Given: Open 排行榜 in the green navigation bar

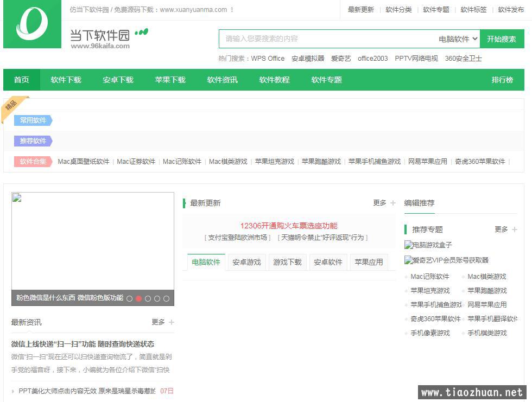Looking at the screenshot, I should (x=502, y=80).
